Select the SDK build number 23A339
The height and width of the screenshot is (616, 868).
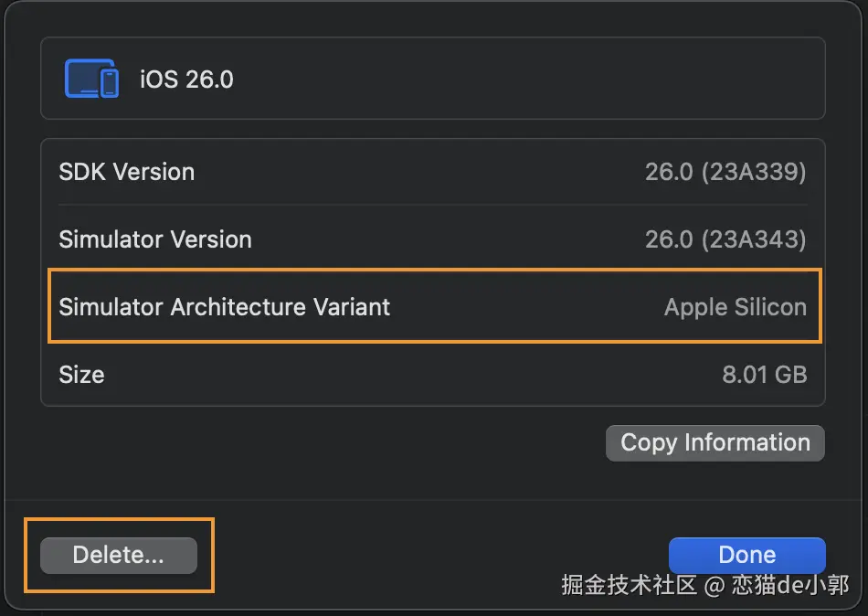(754, 172)
